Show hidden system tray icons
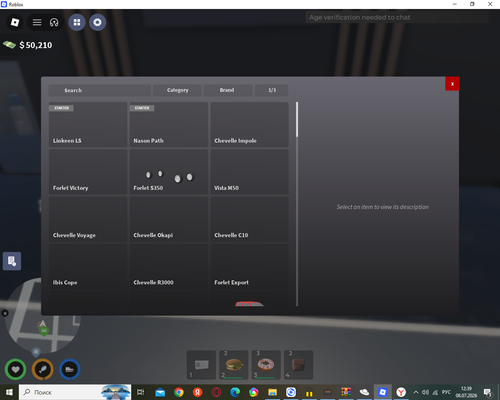The height and width of the screenshot is (400, 500). click(x=416, y=392)
